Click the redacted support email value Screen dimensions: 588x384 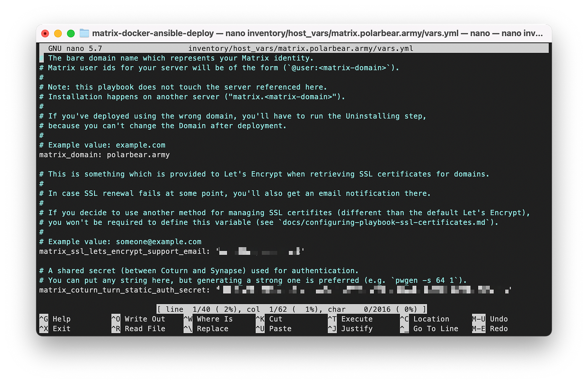(x=260, y=251)
